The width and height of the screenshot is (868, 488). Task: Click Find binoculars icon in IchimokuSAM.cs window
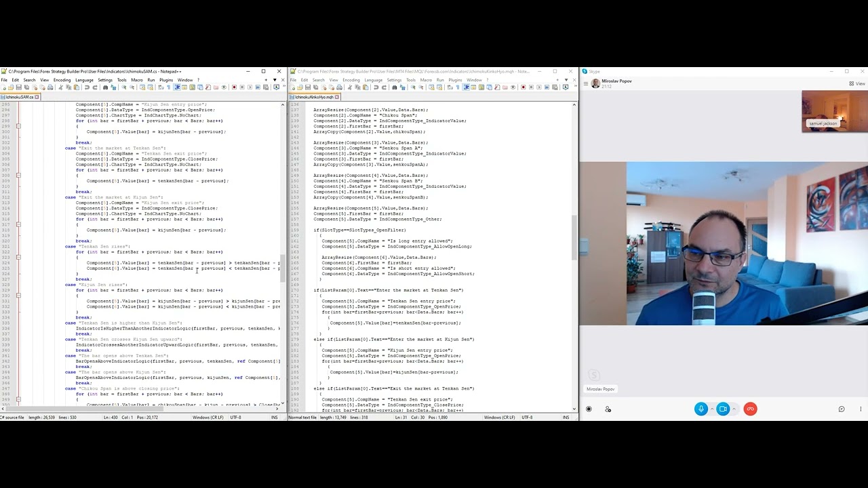coord(105,87)
